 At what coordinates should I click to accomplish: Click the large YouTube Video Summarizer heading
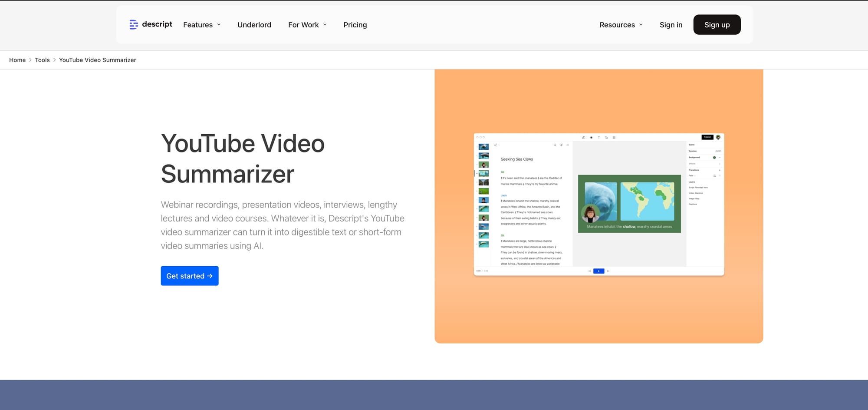coord(243,159)
